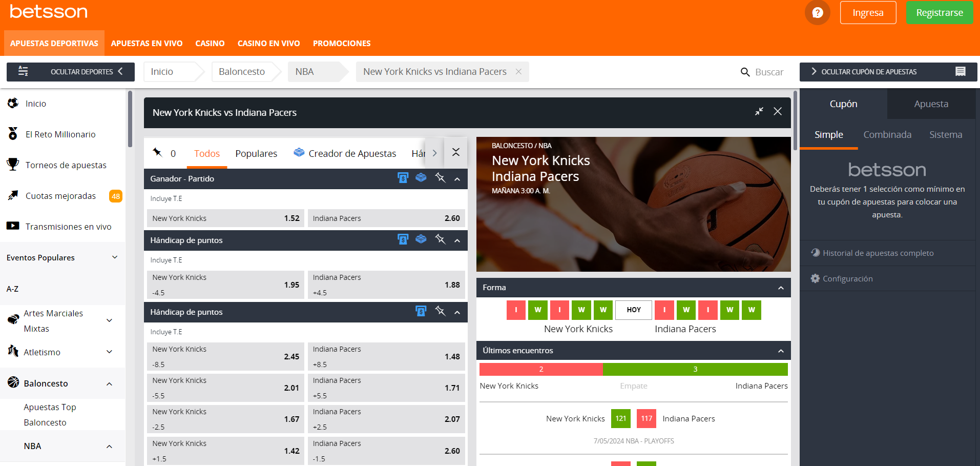Click the Atletismo runner icon

[13, 351]
